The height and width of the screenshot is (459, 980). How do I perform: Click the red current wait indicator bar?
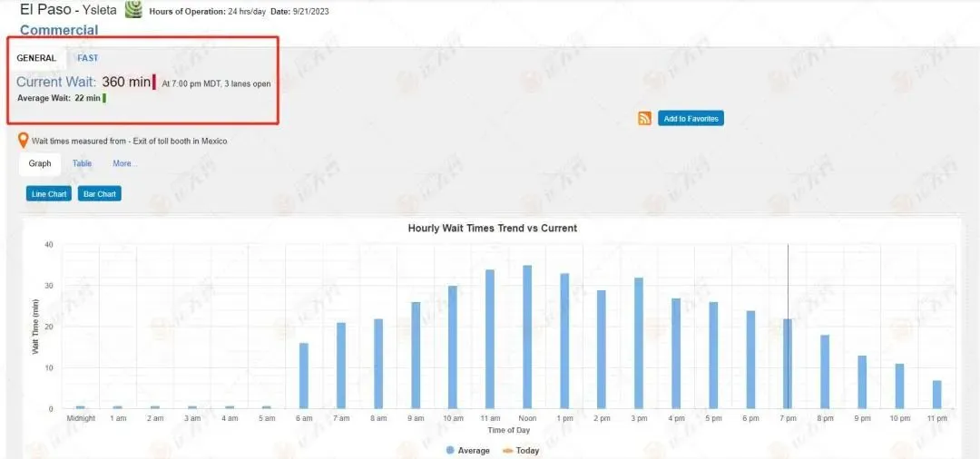[153, 82]
